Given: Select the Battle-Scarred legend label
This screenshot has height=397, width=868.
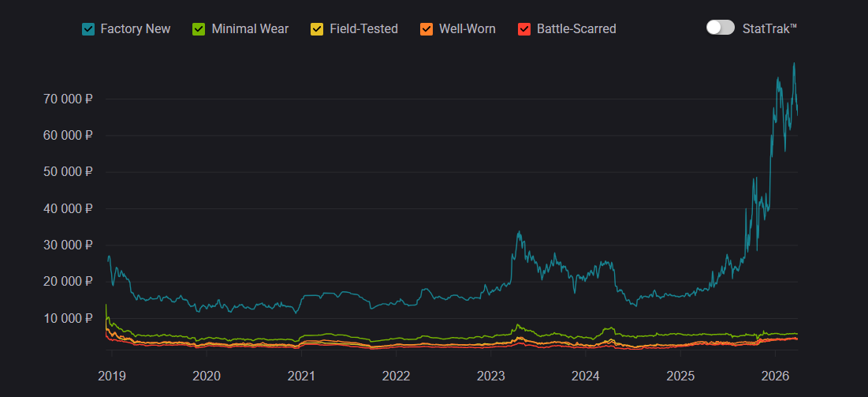Looking at the screenshot, I should click(576, 29).
